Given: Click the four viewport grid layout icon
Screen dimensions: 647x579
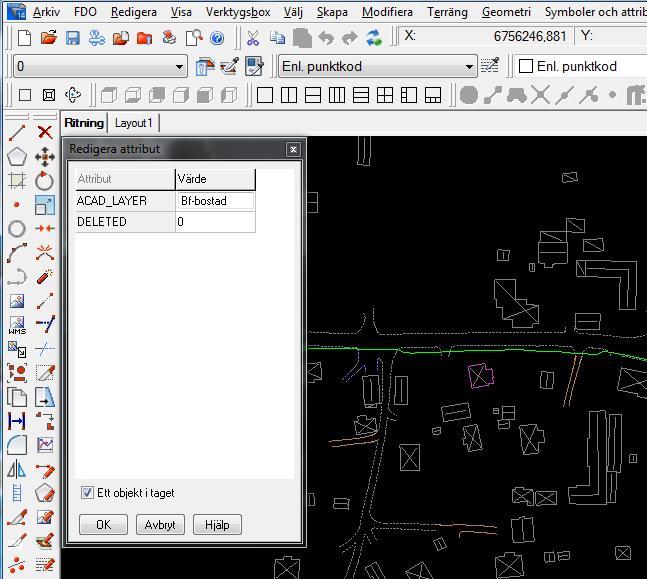Looking at the screenshot, I should click(x=385, y=95).
